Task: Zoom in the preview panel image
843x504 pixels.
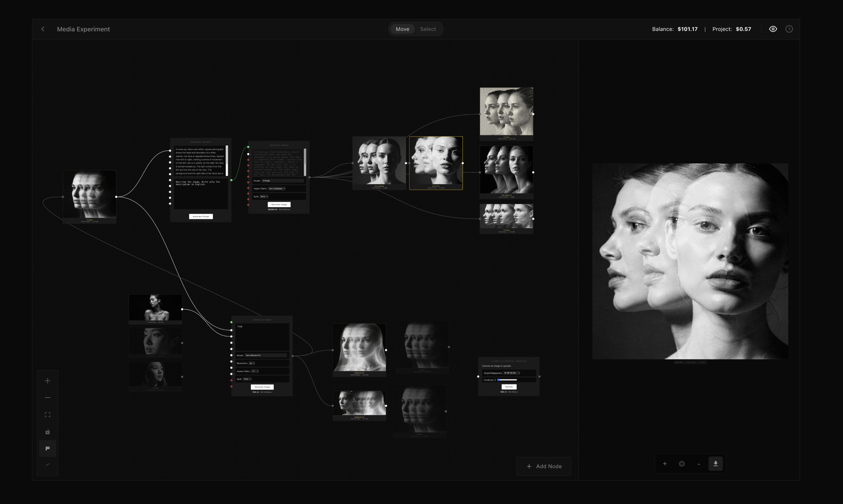Action: (665, 464)
